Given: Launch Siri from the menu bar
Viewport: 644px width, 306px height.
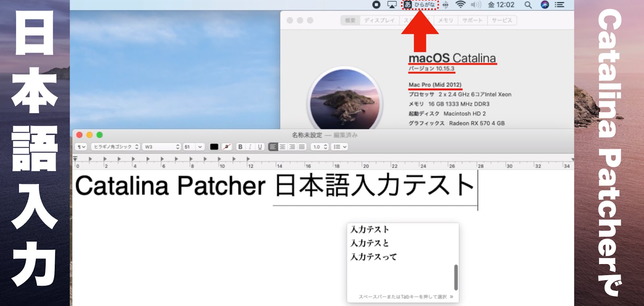Looking at the screenshot, I should click(x=545, y=5).
